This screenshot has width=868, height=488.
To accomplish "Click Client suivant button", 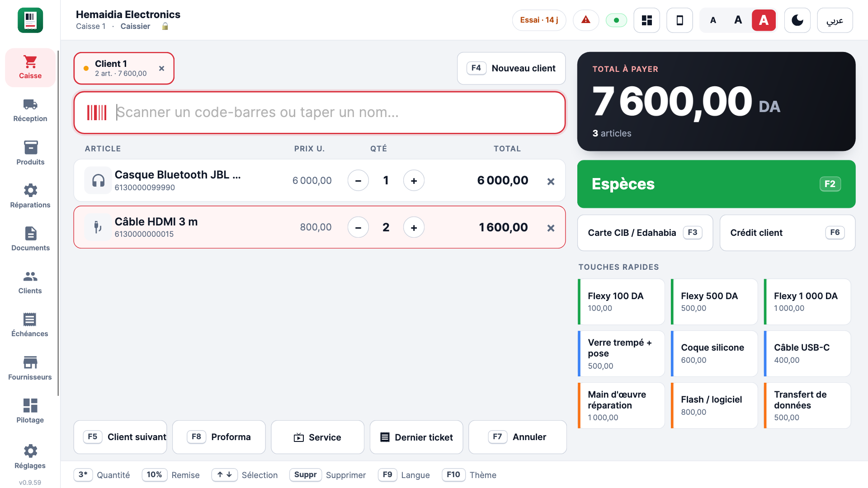I will 120,437.
